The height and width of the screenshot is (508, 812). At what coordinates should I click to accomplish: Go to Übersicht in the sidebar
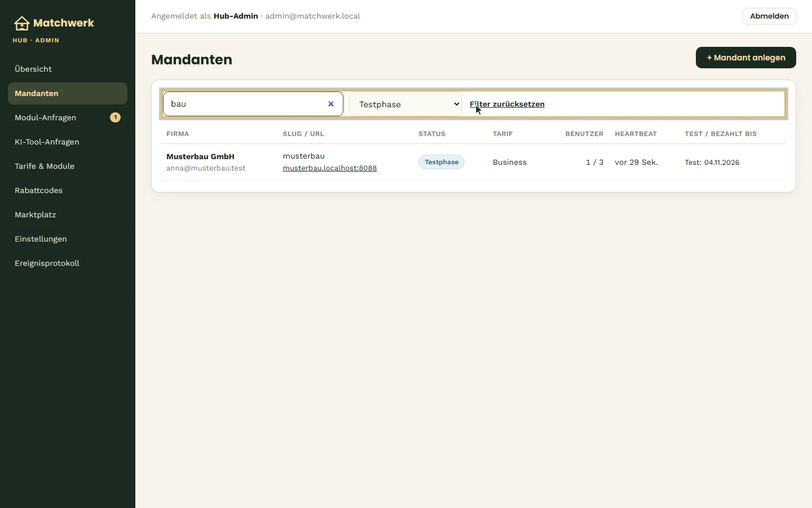[x=68, y=69]
